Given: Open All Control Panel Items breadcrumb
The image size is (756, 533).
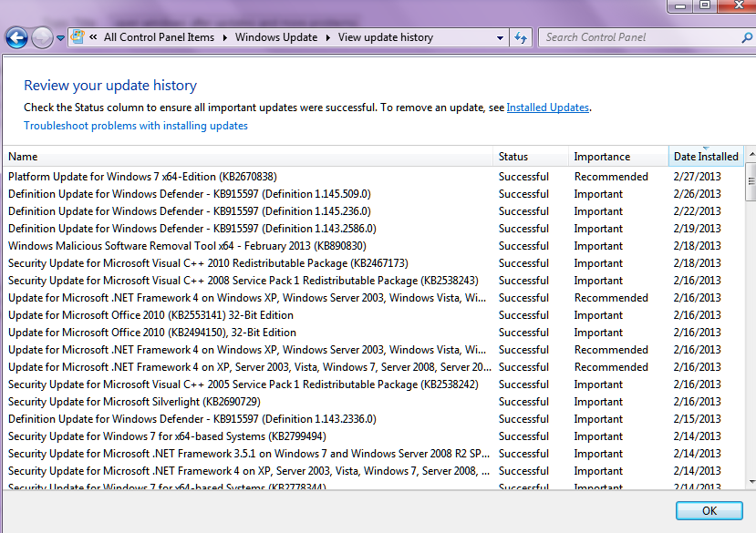Looking at the screenshot, I should [159, 37].
